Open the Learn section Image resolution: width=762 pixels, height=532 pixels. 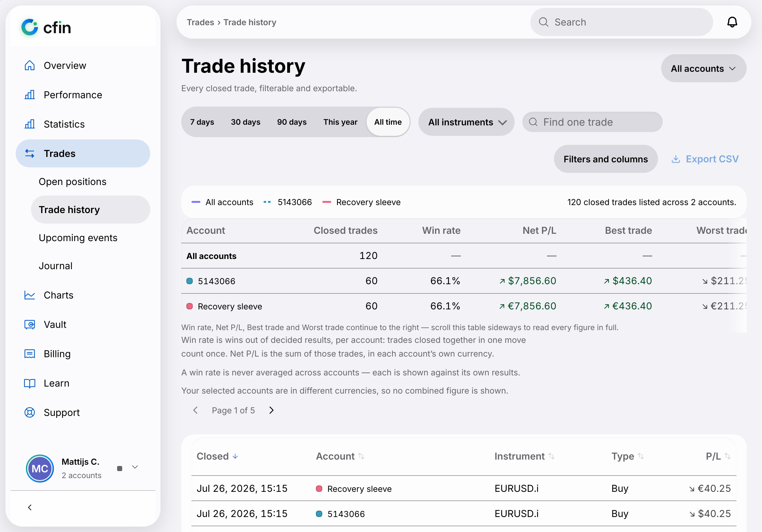83,383
